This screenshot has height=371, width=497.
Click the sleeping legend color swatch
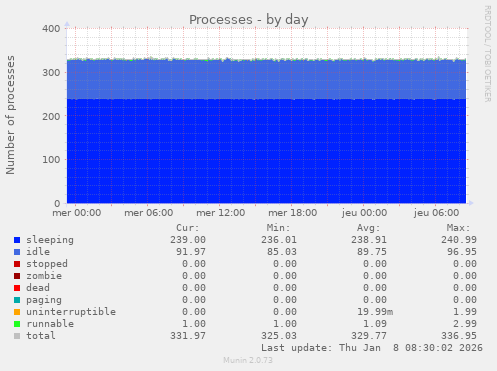tap(17, 240)
